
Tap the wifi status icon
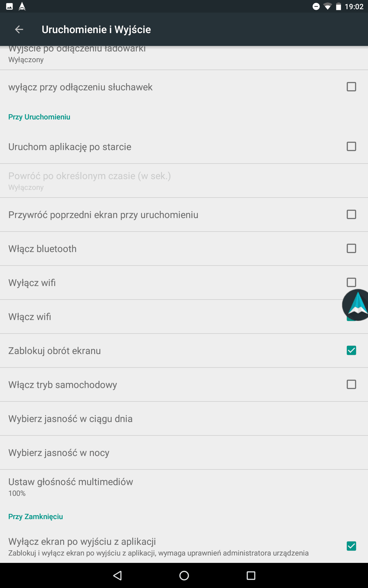[328, 6]
